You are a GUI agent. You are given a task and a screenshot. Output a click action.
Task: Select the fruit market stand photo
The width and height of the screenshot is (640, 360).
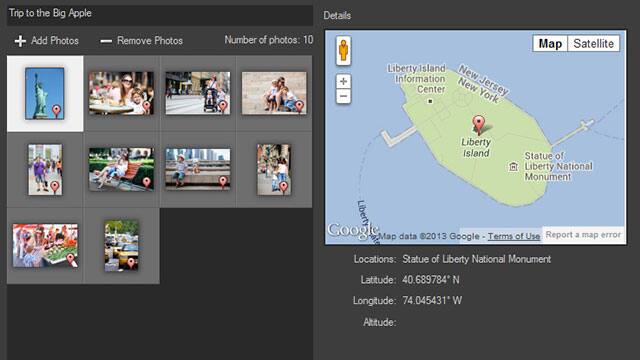(45, 245)
